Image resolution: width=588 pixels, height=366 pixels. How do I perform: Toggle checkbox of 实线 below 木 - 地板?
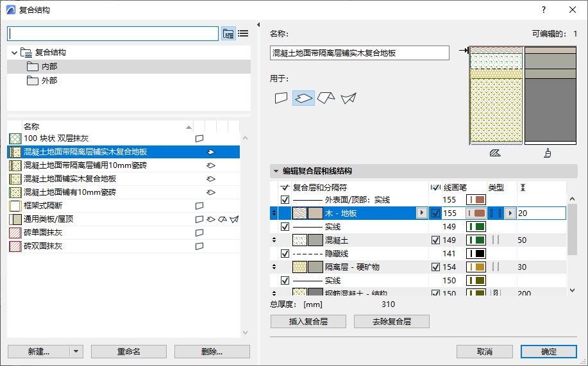285,227
